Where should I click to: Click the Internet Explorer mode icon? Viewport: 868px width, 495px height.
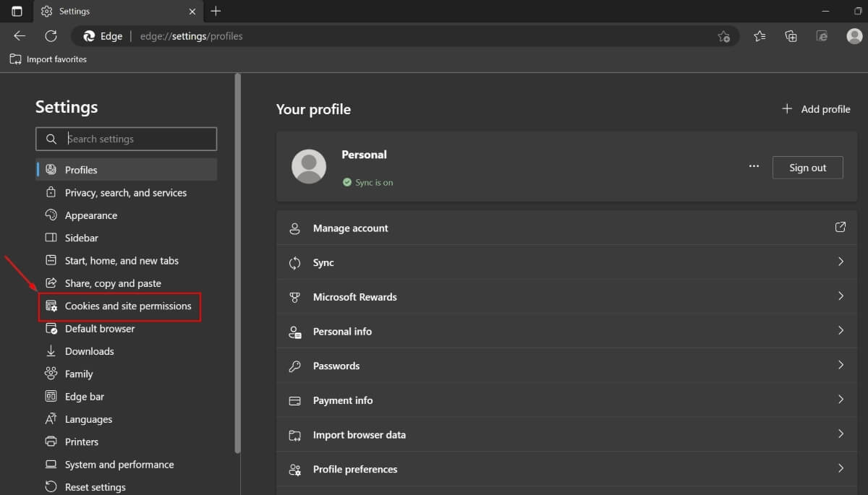click(822, 35)
